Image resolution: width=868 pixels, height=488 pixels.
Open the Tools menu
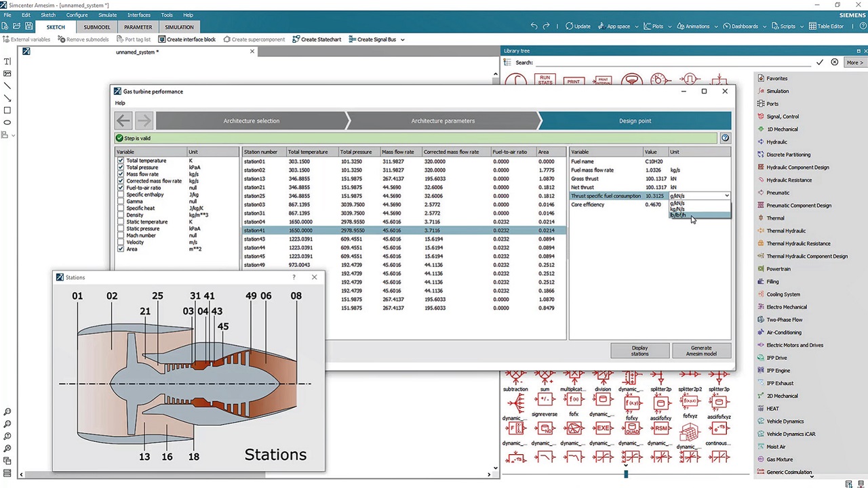point(166,15)
